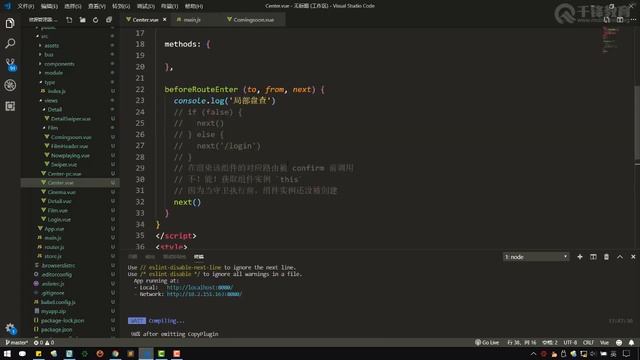Expand the bus folder

point(49,55)
